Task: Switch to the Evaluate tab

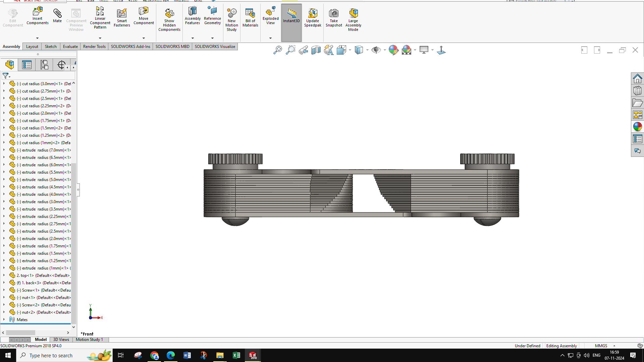Action: coord(70,47)
